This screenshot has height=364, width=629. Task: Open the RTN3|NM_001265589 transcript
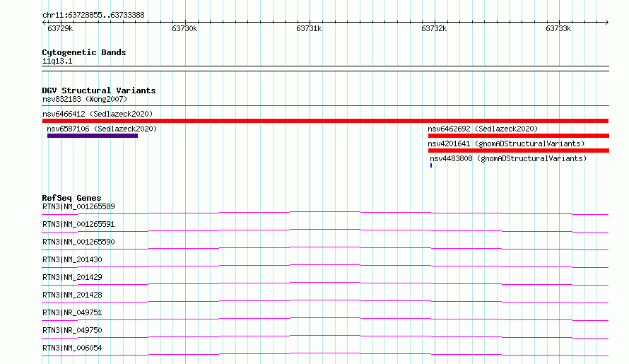click(78, 206)
